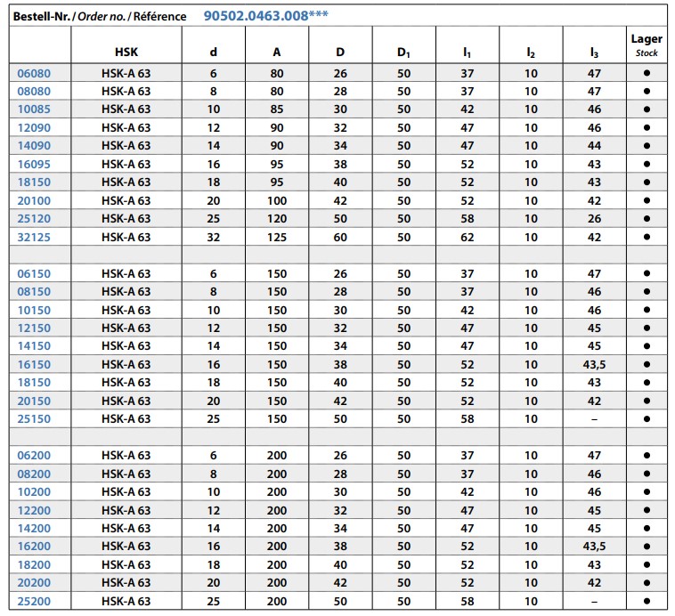Select reference code 14150

click(34, 346)
